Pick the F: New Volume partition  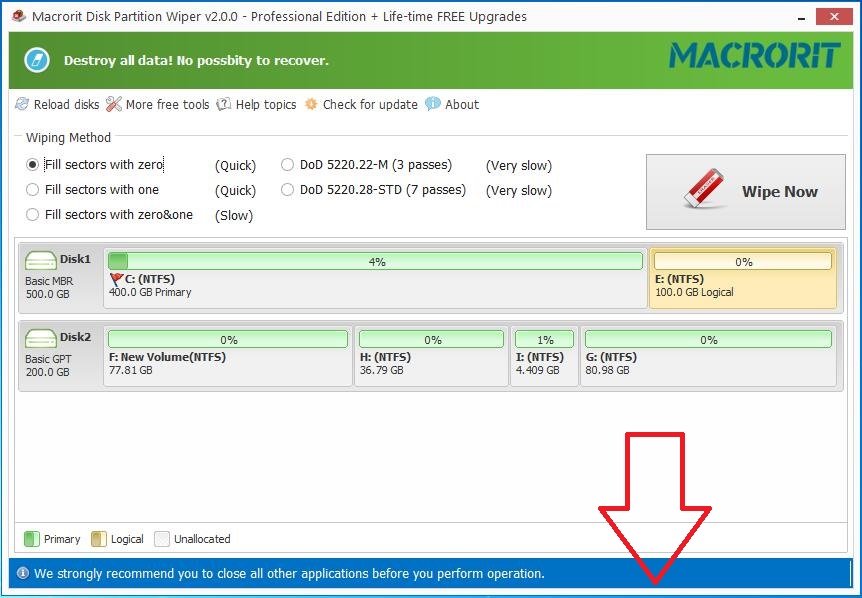coord(227,363)
